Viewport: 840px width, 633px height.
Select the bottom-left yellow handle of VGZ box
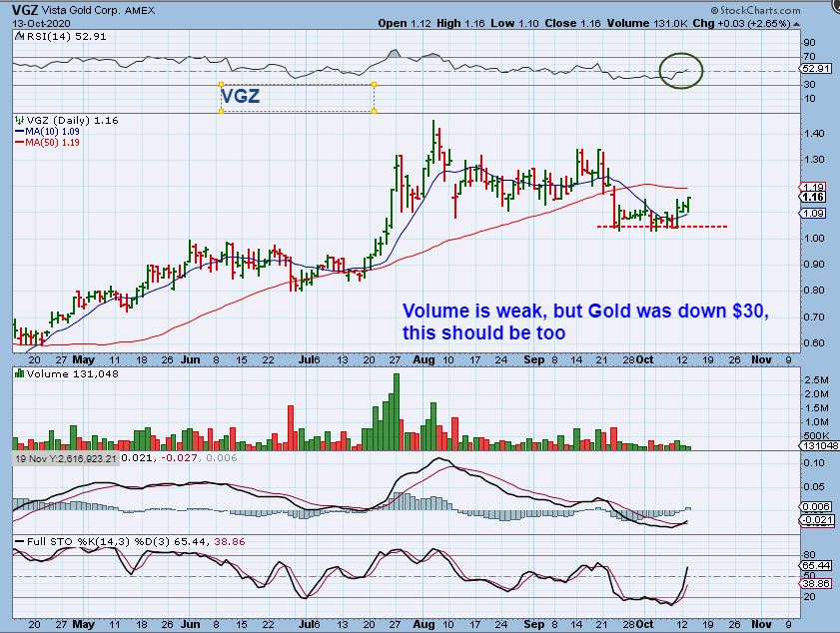coord(221,111)
